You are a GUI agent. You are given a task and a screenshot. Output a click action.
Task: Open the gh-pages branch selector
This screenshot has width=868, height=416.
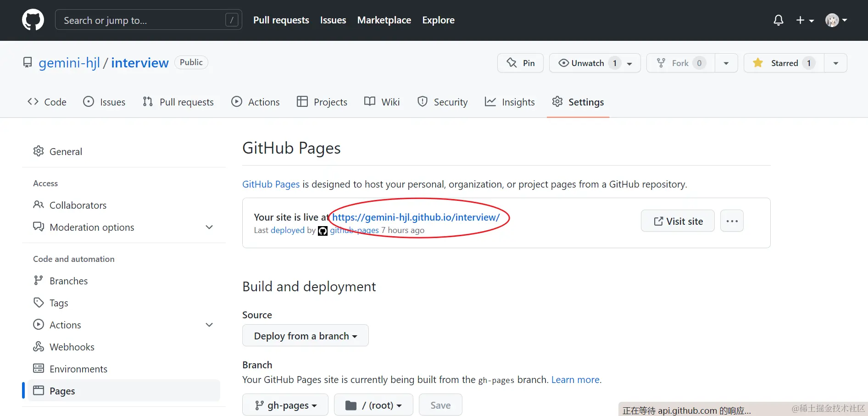[x=285, y=405]
